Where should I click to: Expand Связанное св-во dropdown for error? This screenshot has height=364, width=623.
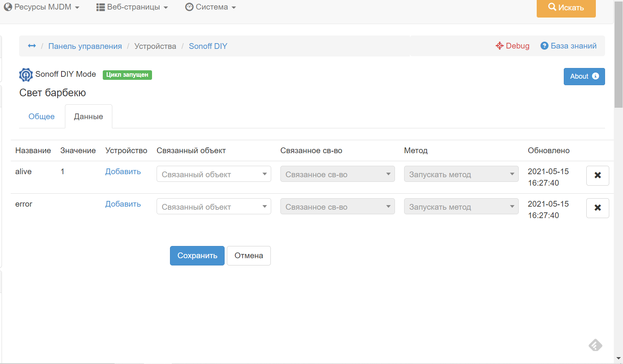338,206
